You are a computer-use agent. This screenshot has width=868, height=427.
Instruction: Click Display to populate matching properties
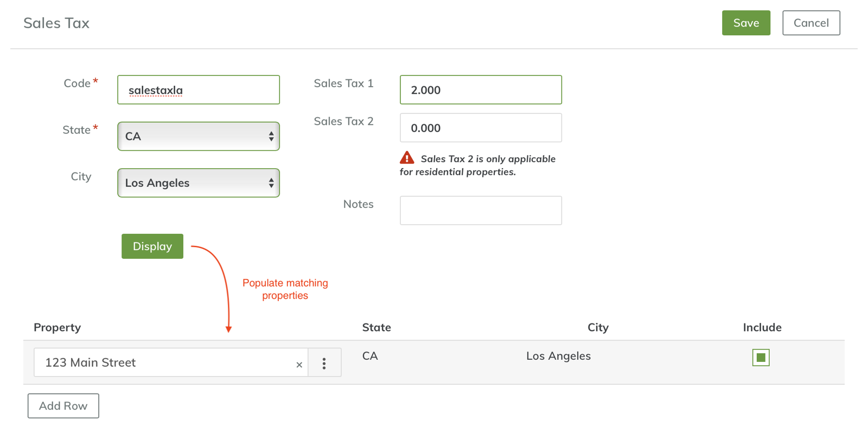click(152, 246)
